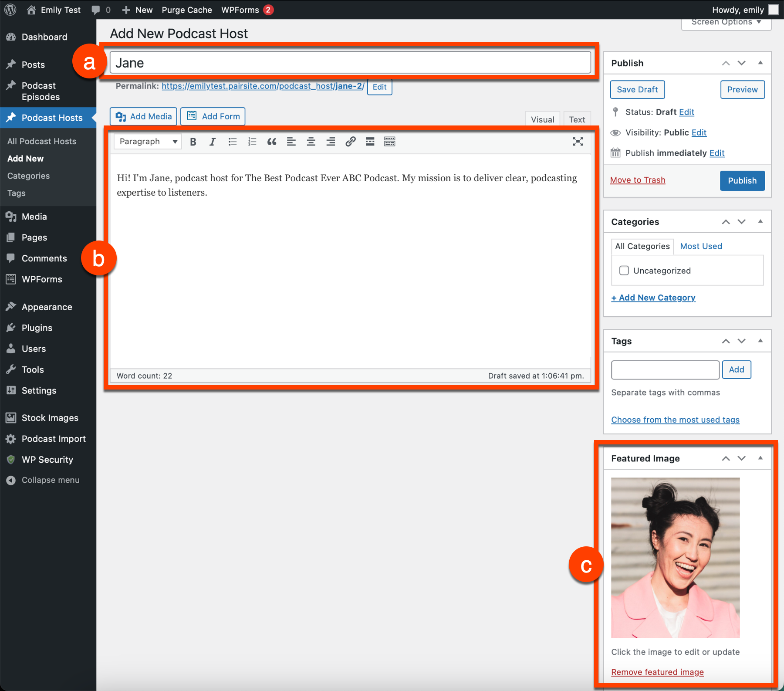Viewport: 784px width, 691px height.
Task: Click the title field containing Jane
Action: click(350, 63)
